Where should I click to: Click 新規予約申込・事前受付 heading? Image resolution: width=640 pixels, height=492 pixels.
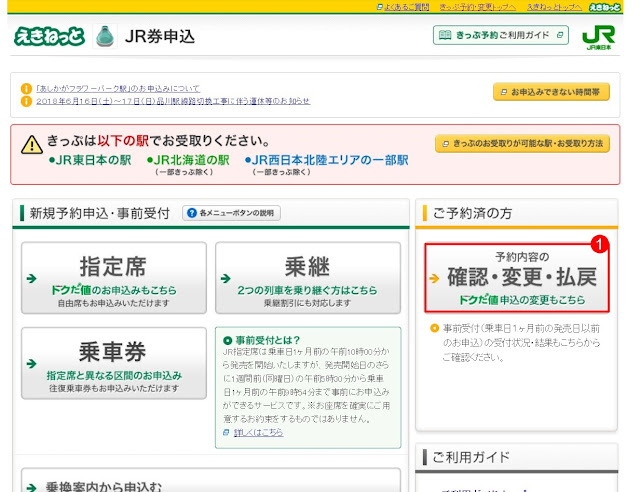click(x=99, y=213)
